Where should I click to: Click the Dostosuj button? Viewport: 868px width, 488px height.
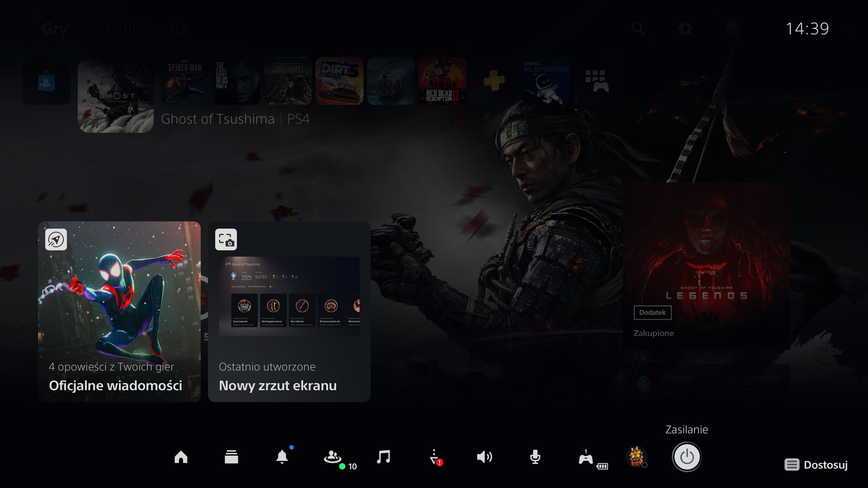[816, 465]
